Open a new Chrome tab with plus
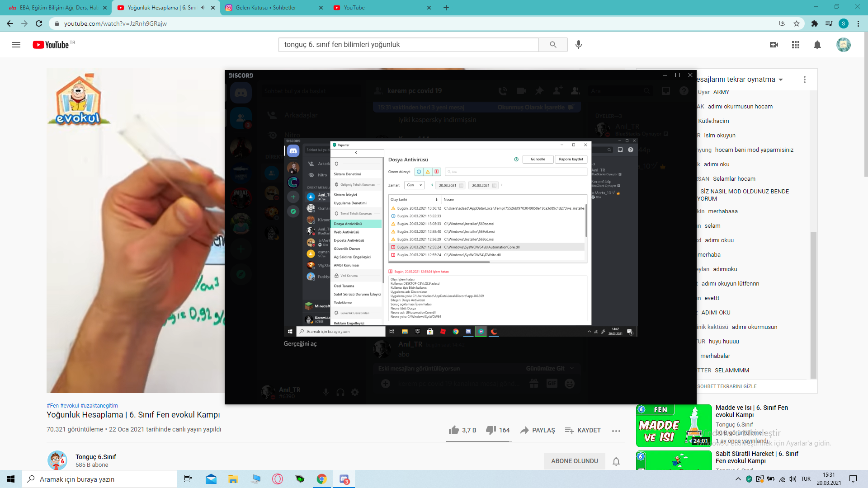The width and height of the screenshot is (868, 488). point(446,8)
